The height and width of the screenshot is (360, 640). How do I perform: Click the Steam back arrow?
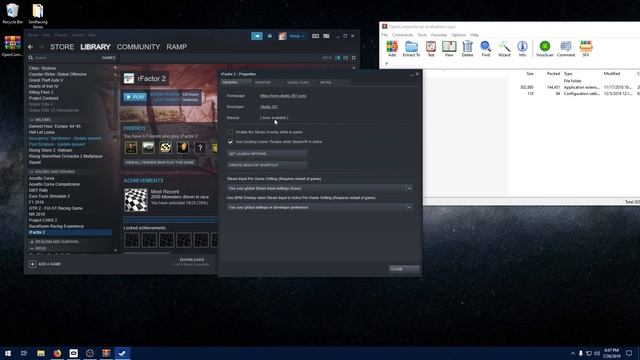point(31,47)
